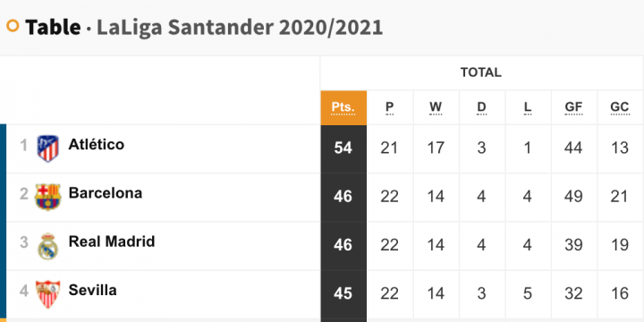Open the Real Madrid team link
644x322 pixels.
pyautogui.click(x=112, y=241)
